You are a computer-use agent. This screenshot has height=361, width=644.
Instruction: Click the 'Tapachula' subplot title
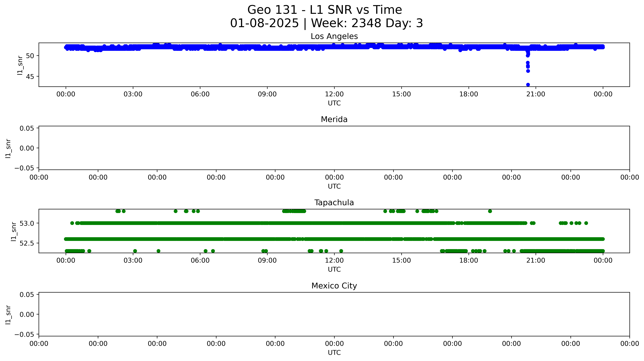(334, 203)
